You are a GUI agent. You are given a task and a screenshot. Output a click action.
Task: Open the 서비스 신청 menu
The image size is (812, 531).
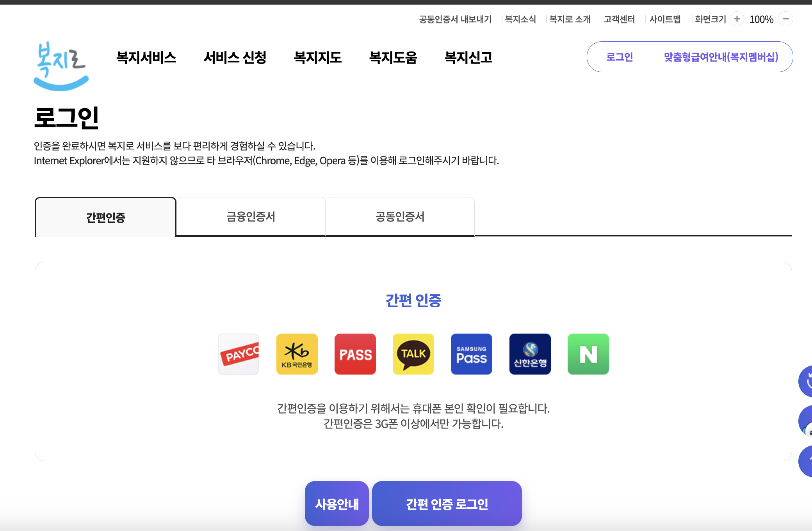pos(235,57)
